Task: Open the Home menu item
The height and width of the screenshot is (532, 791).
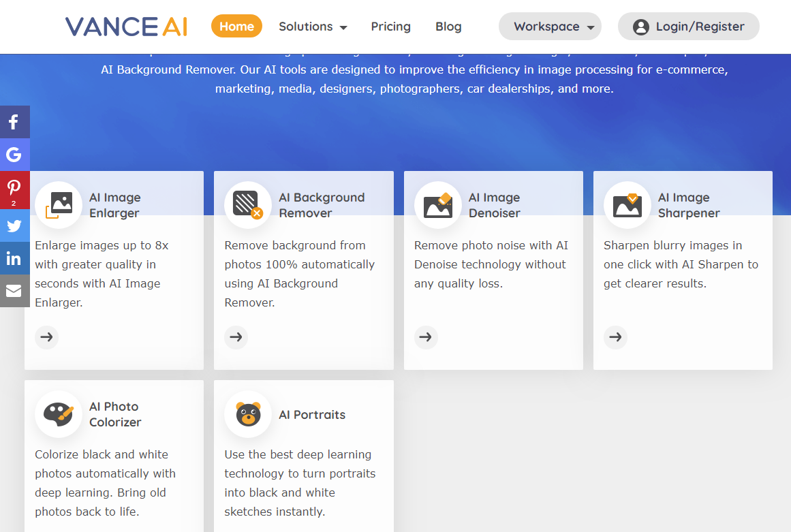Action: tap(236, 26)
